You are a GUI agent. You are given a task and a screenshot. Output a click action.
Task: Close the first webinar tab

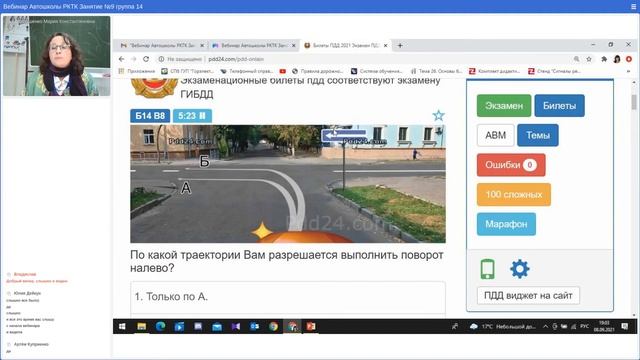tap(202, 46)
